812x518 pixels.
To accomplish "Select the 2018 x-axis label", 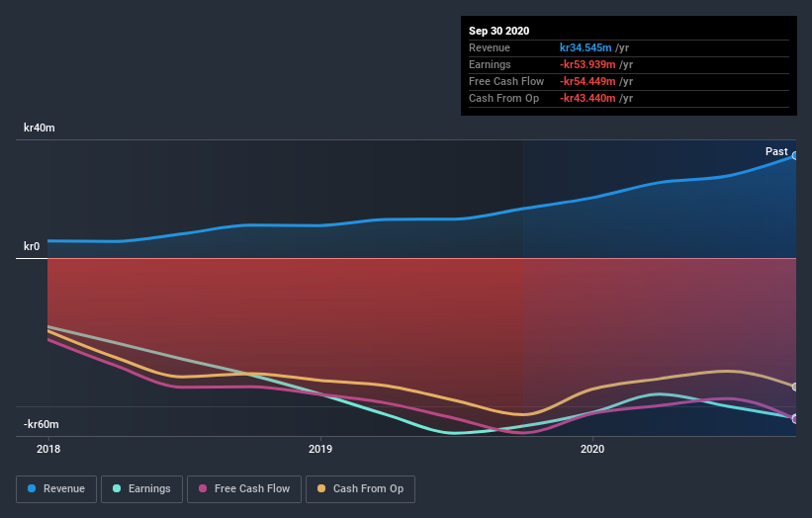I will 48,449.
